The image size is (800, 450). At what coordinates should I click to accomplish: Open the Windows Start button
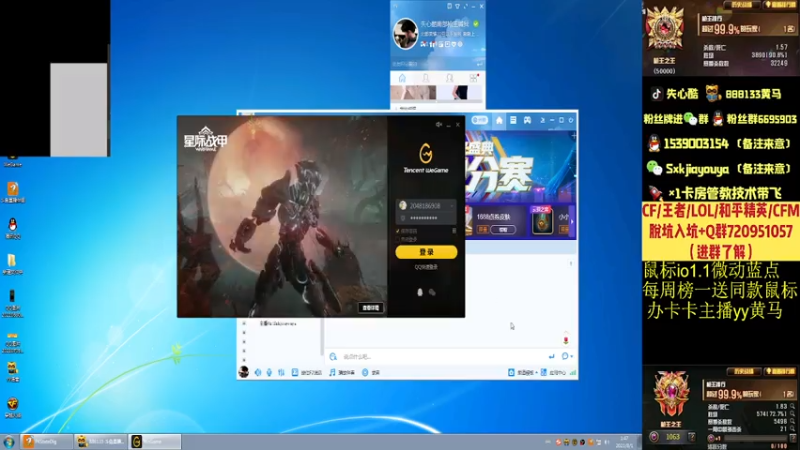9,441
